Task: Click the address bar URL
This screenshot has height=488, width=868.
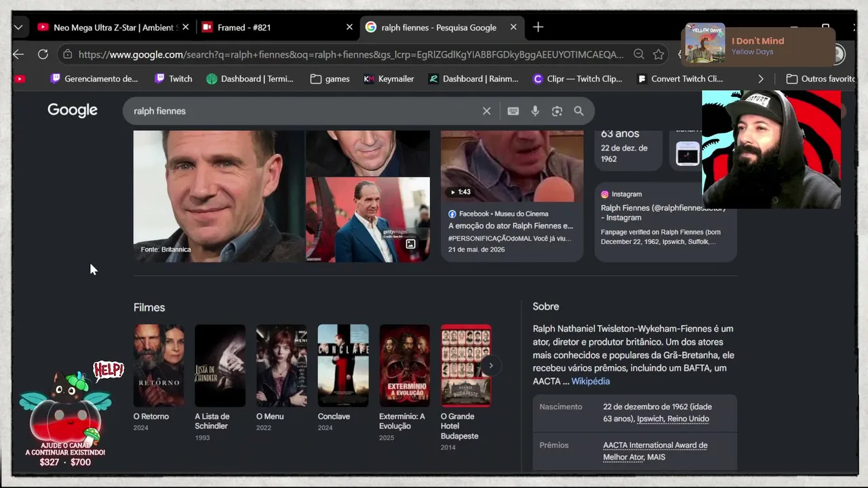Action: pos(351,54)
